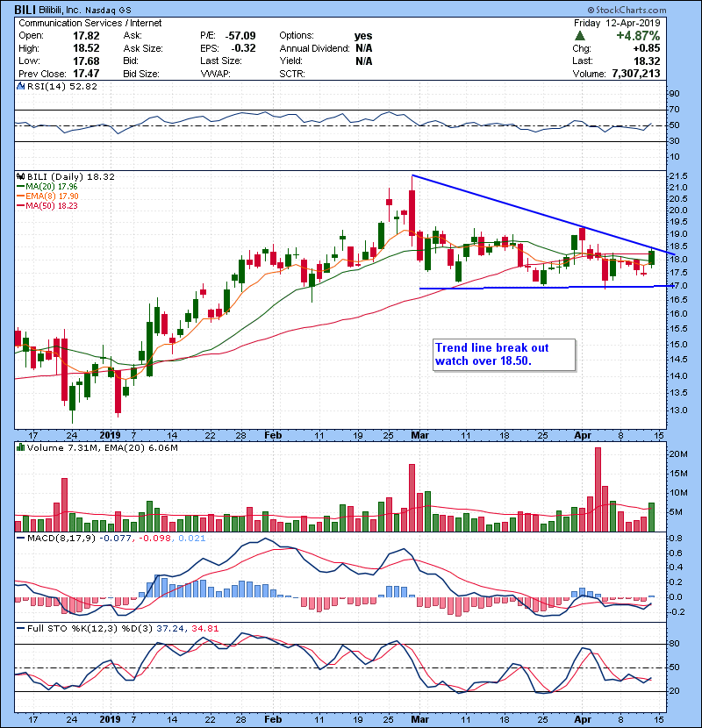
Task: Click the RSI(14) 52.82 label
Action: tap(61, 86)
